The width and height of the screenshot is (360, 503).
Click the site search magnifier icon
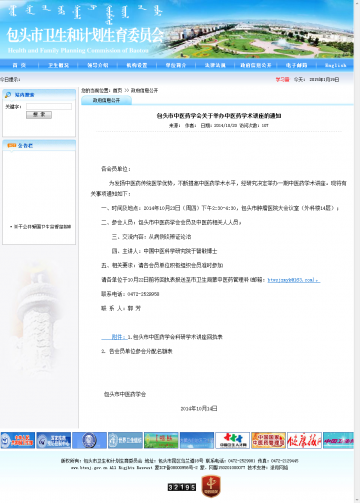coord(8,95)
